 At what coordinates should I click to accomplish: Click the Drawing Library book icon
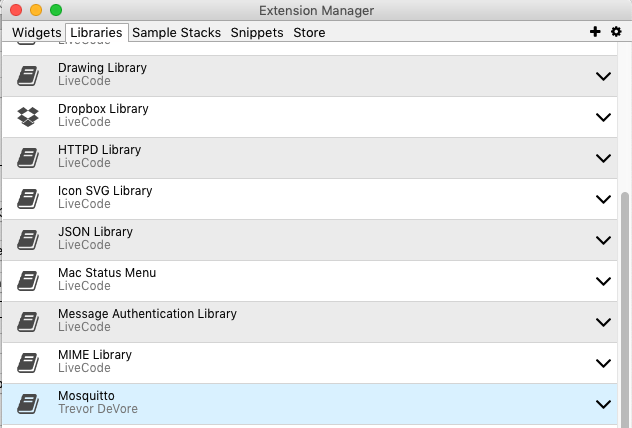coord(28,75)
